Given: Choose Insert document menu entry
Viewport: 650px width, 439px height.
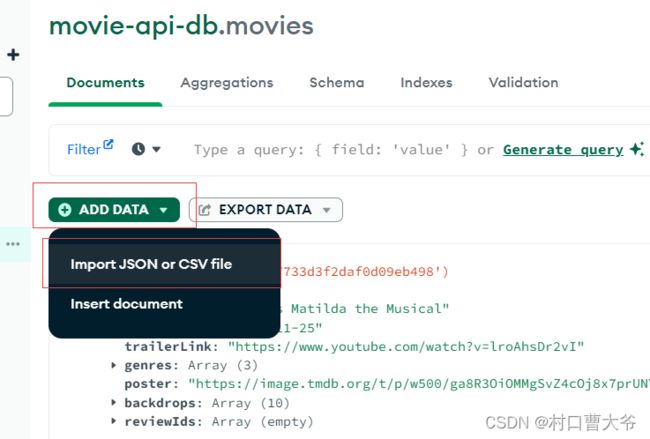Looking at the screenshot, I should (x=164, y=304).
